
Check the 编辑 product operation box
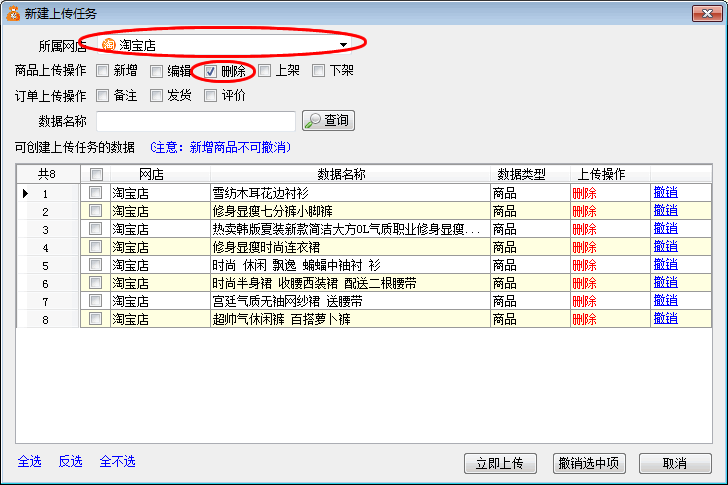pyautogui.click(x=156, y=71)
